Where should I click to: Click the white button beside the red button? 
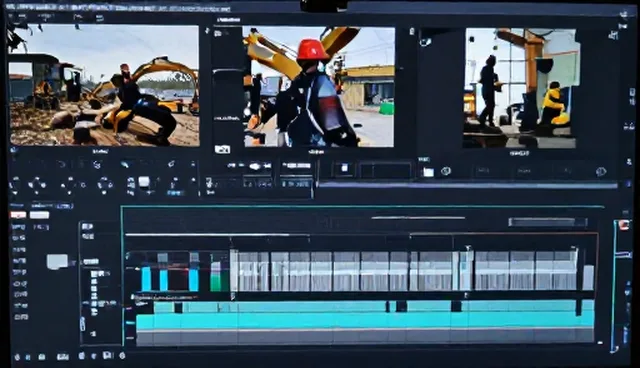click(39, 215)
